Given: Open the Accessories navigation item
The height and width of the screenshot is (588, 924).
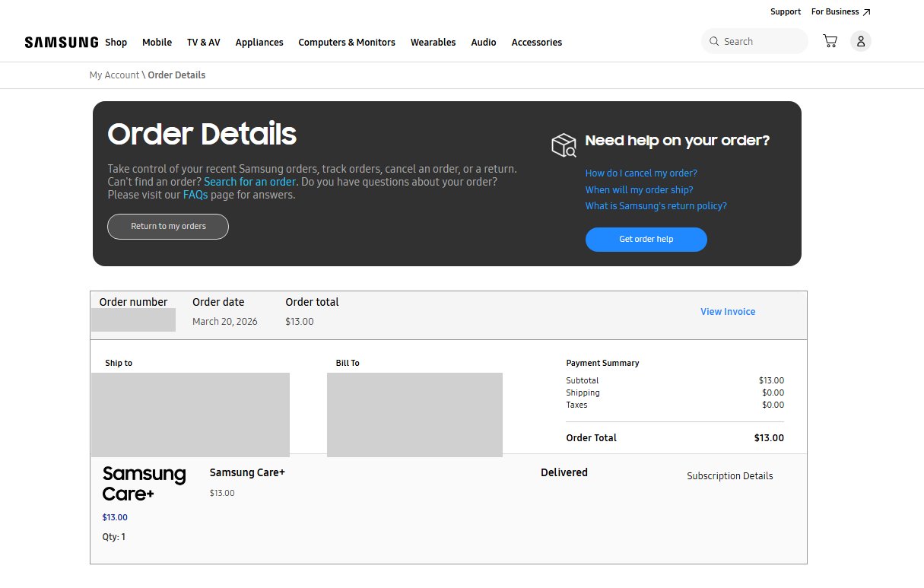Looking at the screenshot, I should (536, 43).
